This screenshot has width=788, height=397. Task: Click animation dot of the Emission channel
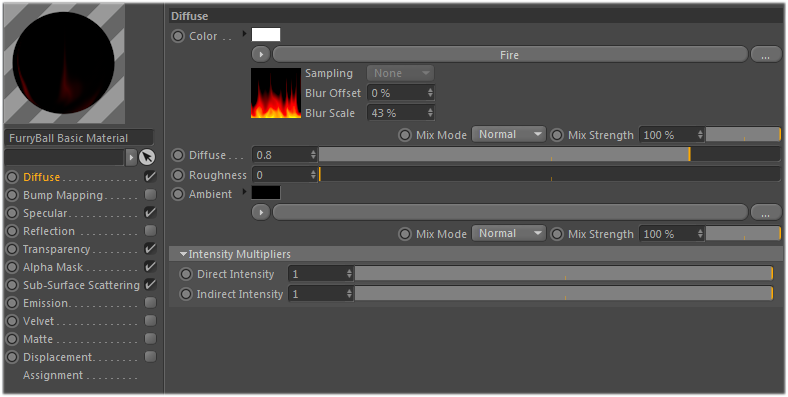12,303
